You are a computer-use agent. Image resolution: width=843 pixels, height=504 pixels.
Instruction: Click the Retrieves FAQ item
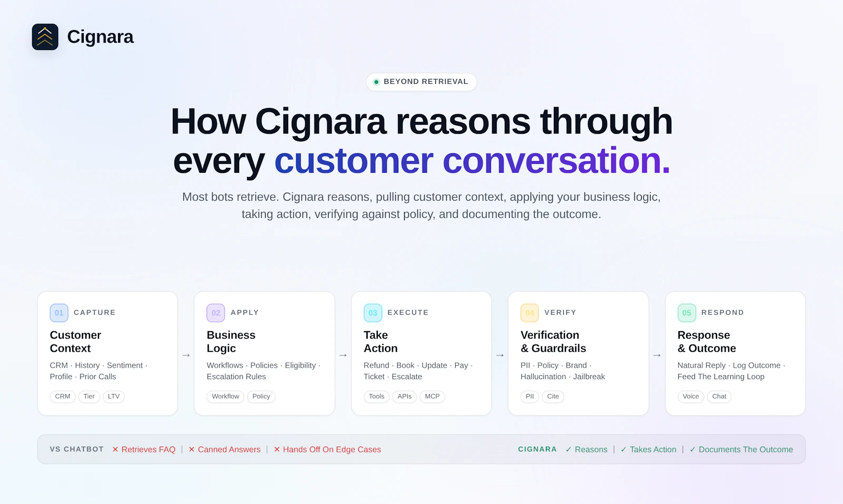pos(143,449)
